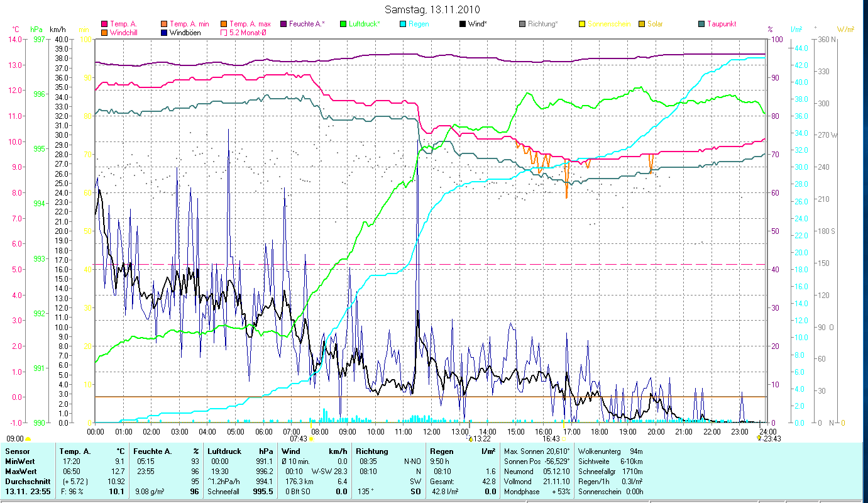This screenshot has height=503, width=868.
Task: Click the cyan Regen legend square
Action: (x=403, y=25)
